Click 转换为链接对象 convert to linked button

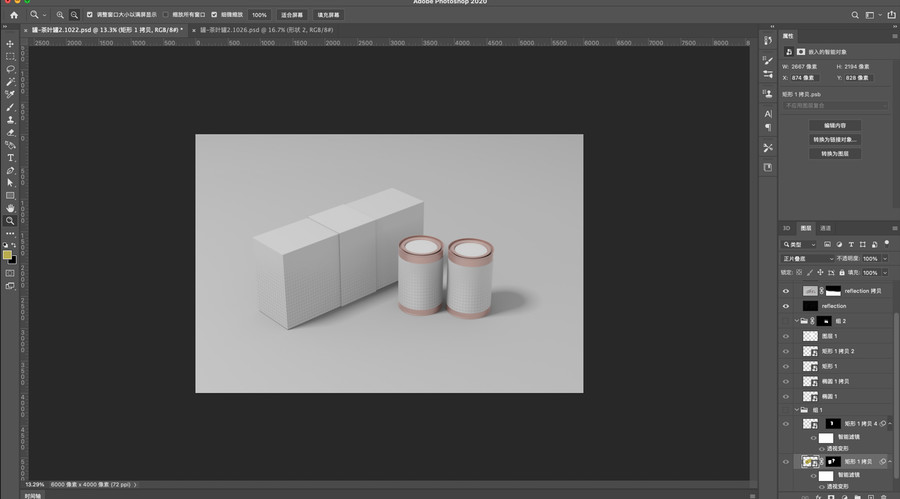(x=835, y=140)
